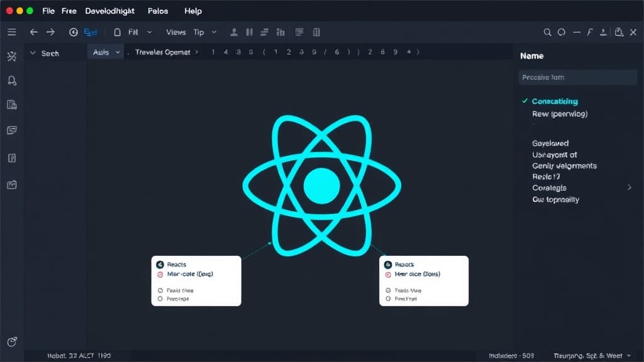
Task: Select the clock history icon in the toolbar
Action: pyautogui.click(x=73, y=31)
